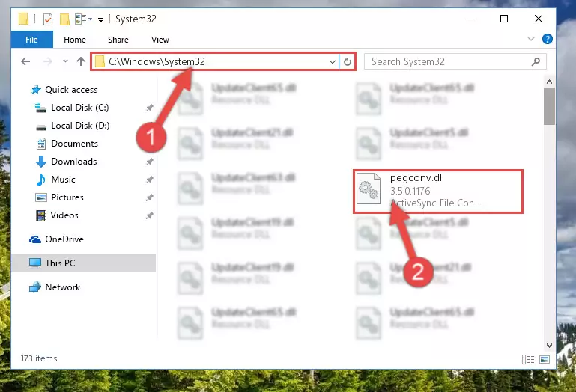
Task: Click the folder icon in the address bar
Action: pyautogui.click(x=100, y=61)
